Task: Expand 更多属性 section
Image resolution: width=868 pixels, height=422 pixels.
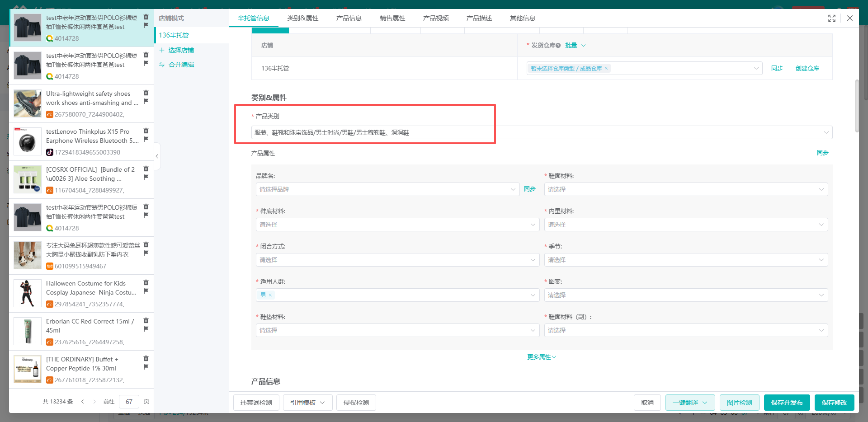Action: (x=542, y=357)
